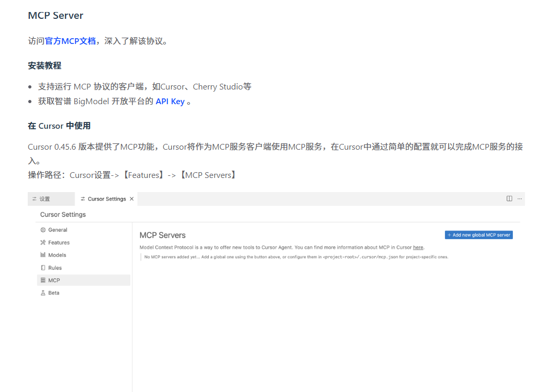Click the split editor icon top right
The width and height of the screenshot is (548, 392).
(509, 198)
